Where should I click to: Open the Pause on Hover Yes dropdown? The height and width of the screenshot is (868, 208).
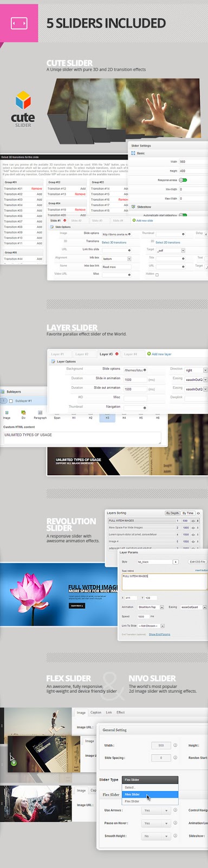click(x=156, y=823)
